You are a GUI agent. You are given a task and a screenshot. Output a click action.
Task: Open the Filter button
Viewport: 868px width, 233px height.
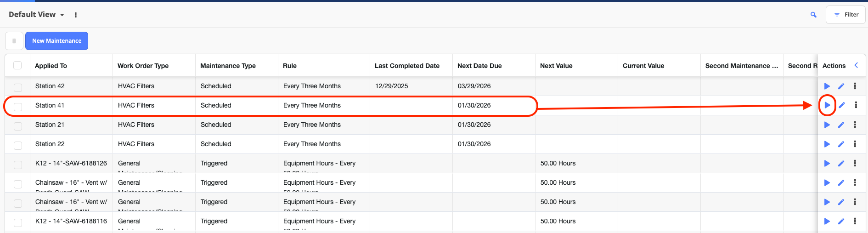[845, 15]
